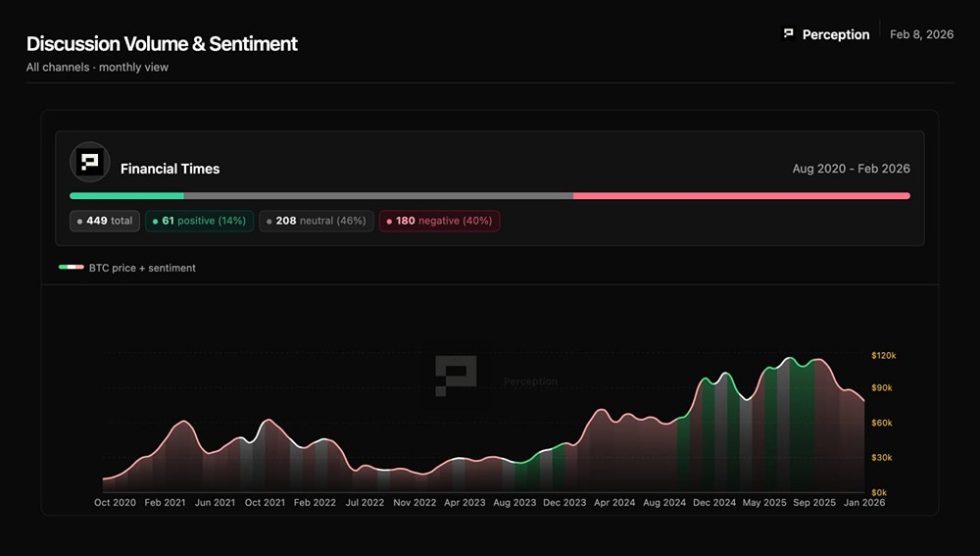
Task: Click the Feb 8, 2026 date in header
Action: tap(921, 34)
